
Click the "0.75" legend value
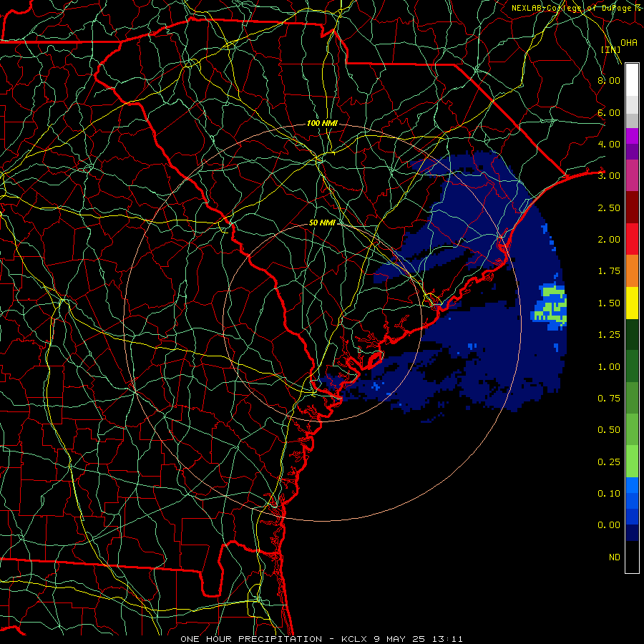(x=609, y=399)
